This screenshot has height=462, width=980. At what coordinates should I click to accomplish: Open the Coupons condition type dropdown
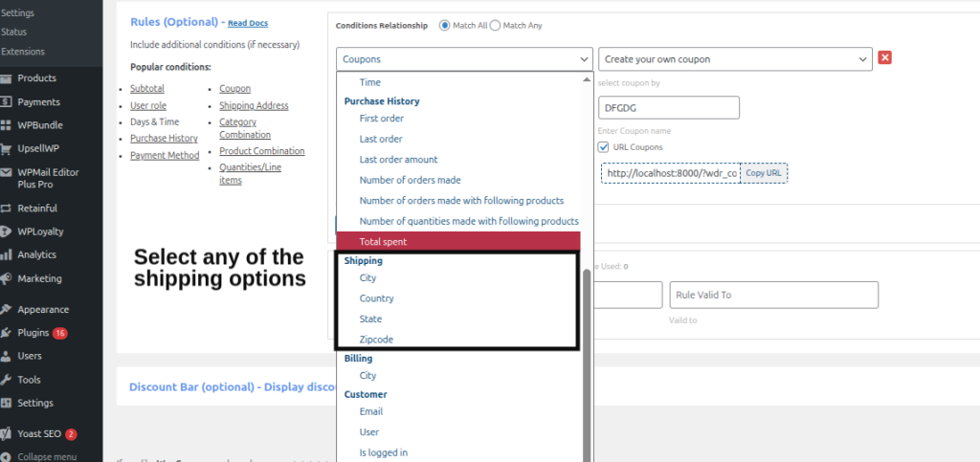[464, 59]
